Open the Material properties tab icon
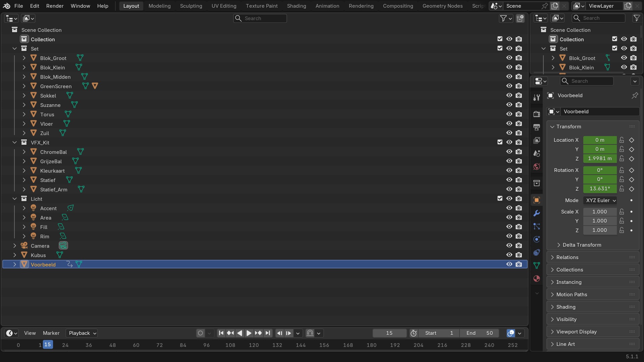Screen dimensions: 644x362 pyautogui.click(x=537, y=279)
